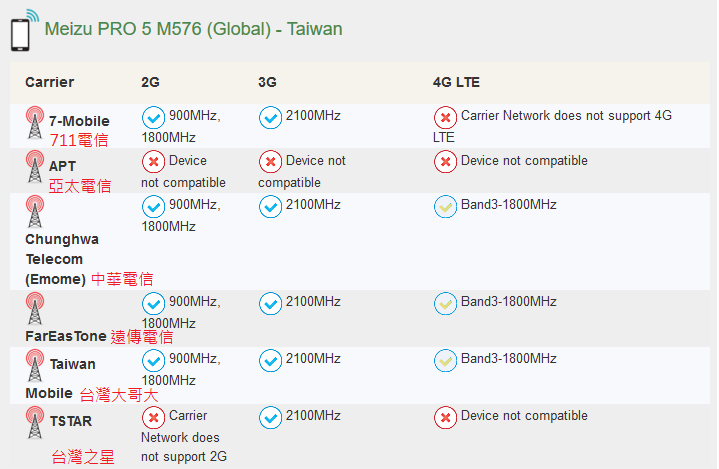Click the blue check icon for 7-Mobile 2G

(x=154, y=117)
